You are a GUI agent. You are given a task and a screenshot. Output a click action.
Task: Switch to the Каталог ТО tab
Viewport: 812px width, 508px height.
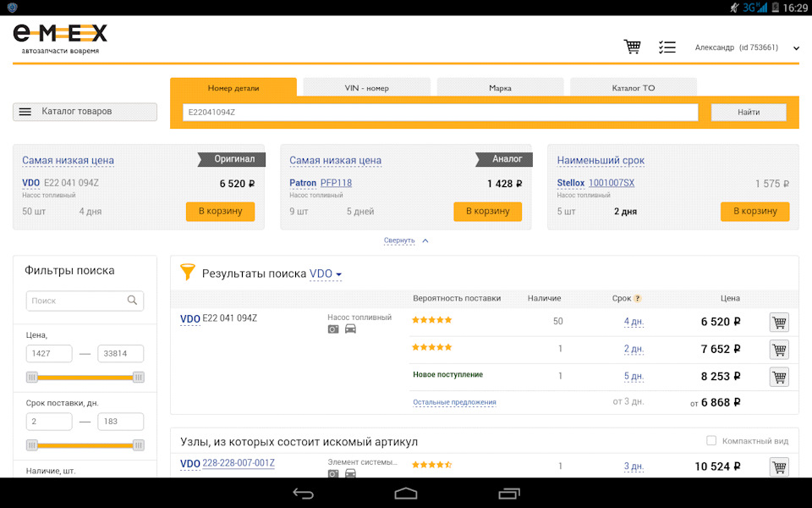pyautogui.click(x=633, y=88)
